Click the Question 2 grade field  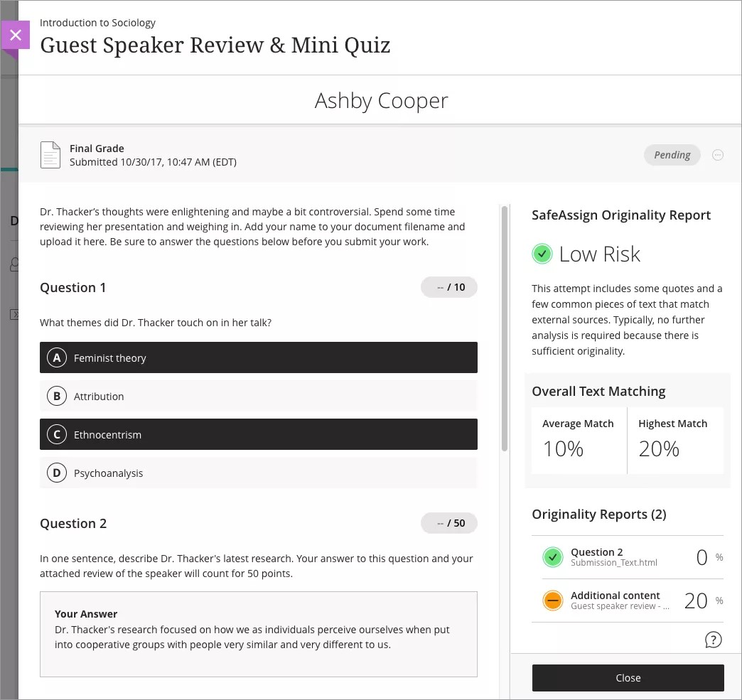tap(449, 523)
